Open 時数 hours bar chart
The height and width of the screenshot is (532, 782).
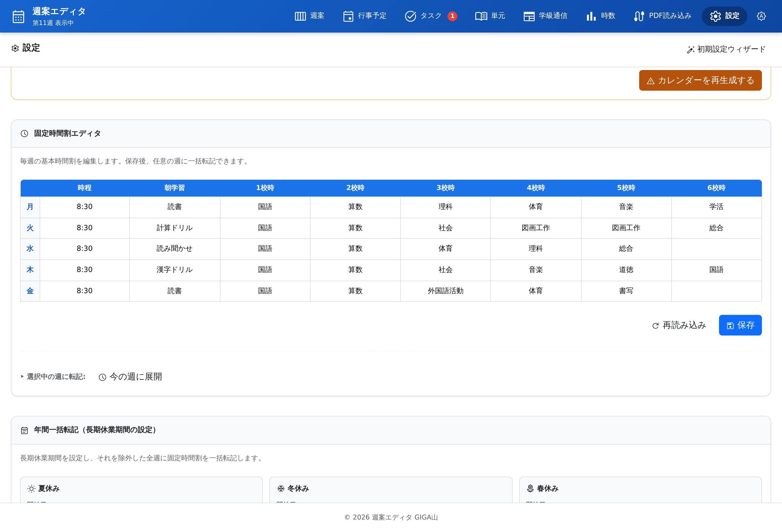601,16
